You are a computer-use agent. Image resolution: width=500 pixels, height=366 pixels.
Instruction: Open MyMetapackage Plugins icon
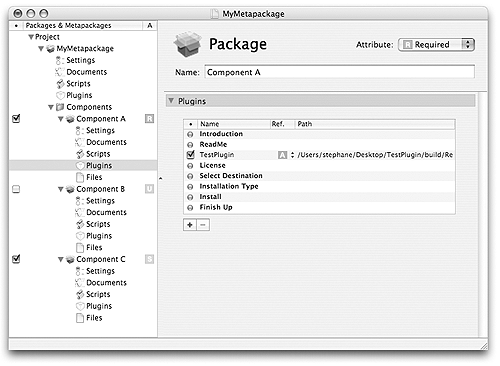coord(60,95)
